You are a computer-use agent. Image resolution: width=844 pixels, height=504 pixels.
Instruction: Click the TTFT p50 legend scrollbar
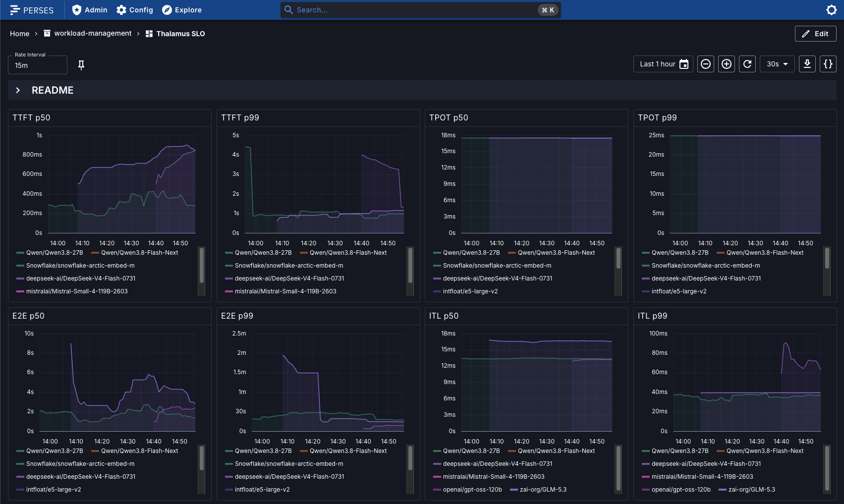(x=202, y=265)
